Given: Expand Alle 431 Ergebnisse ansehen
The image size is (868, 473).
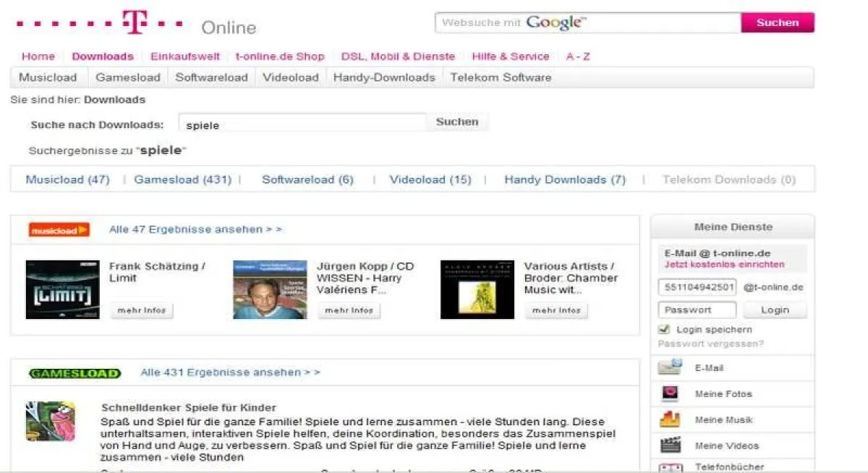Looking at the screenshot, I should pyautogui.click(x=230, y=372).
